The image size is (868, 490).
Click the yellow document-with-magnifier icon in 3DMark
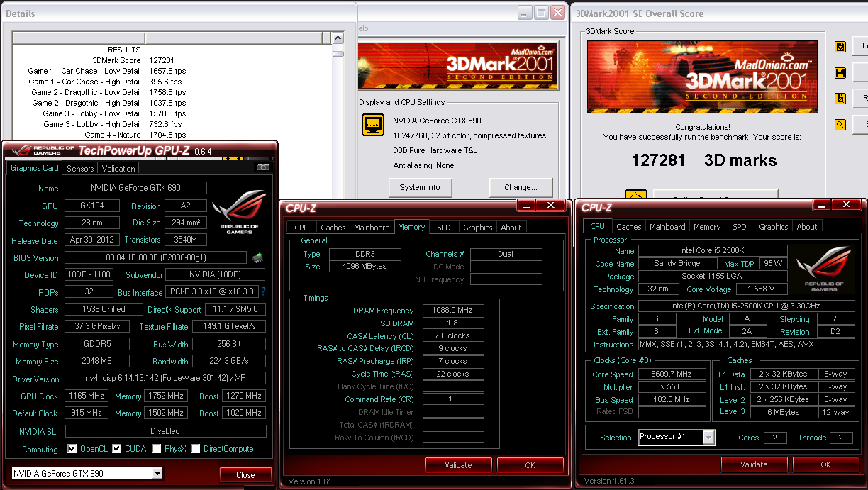pos(840,99)
